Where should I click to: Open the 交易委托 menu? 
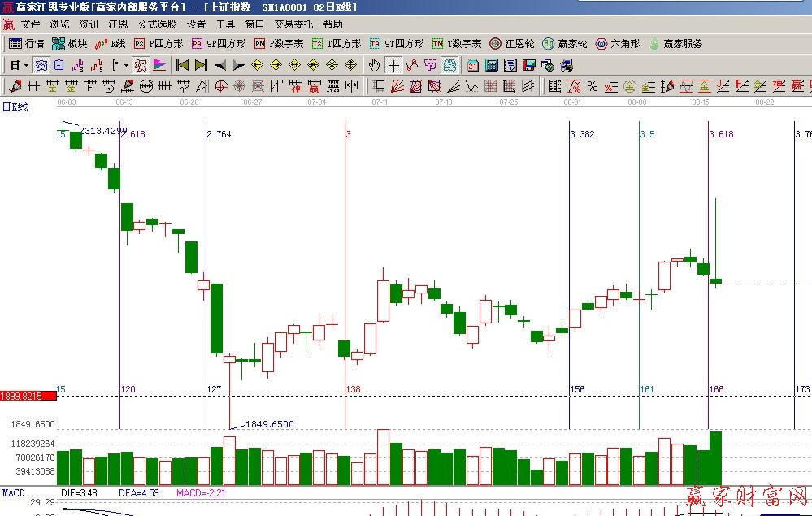pos(293,24)
